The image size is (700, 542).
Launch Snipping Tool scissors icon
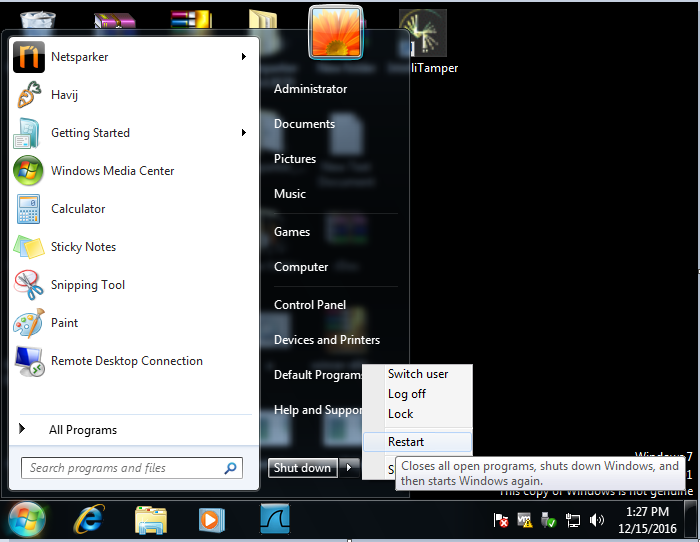[29, 284]
